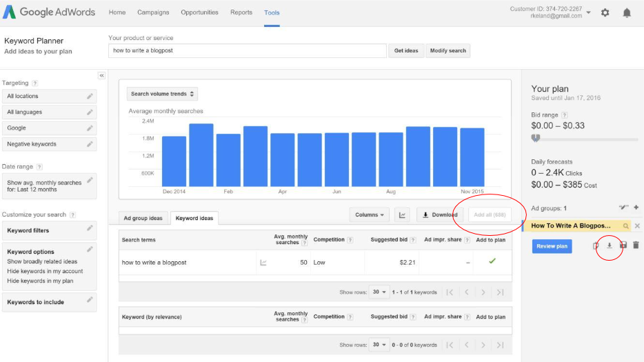This screenshot has height=362, width=644.
Task: Click Show broadly related ideas option
Action: pos(42,262)
